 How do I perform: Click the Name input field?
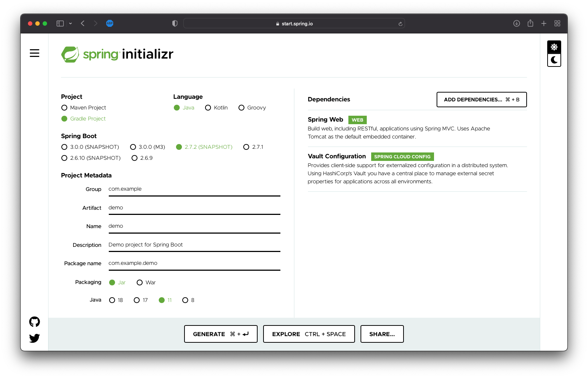click(194, 226)
